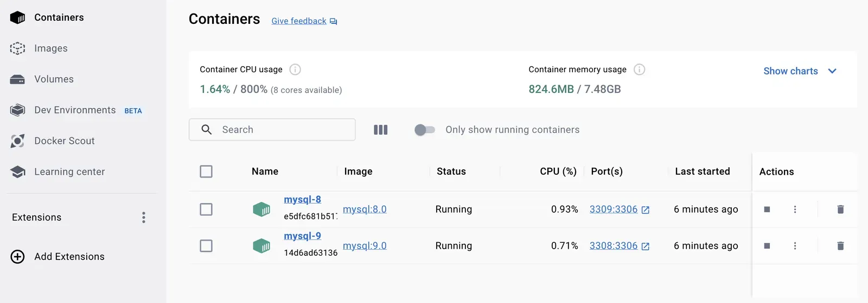Open Extensions options menu
This screenshot has height=303, width=868.
click(144, 218)
